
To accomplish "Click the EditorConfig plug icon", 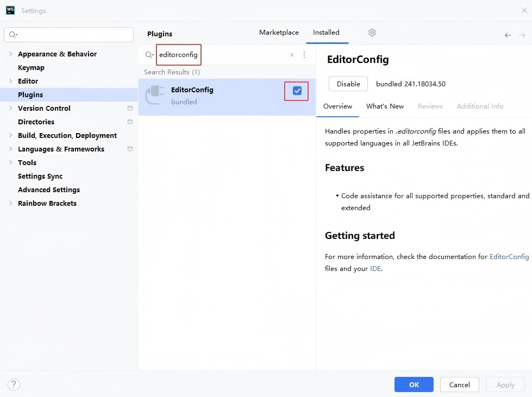I will (155, 95).
